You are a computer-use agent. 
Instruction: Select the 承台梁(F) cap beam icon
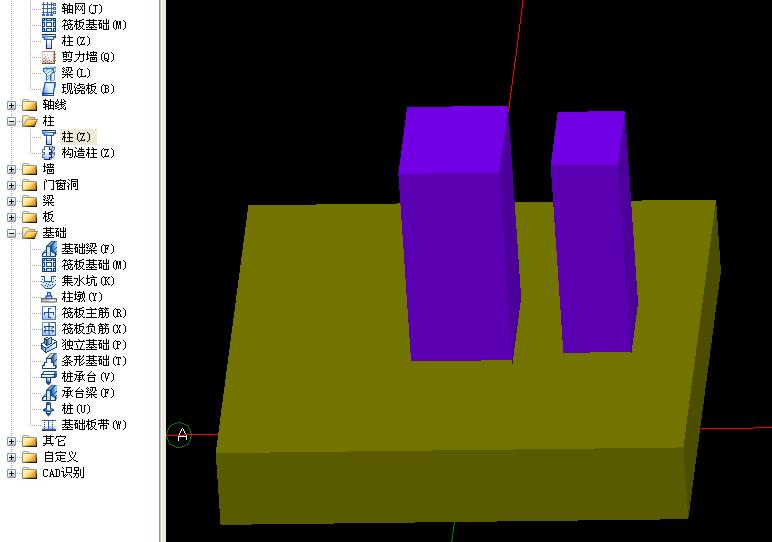(49, 393)
